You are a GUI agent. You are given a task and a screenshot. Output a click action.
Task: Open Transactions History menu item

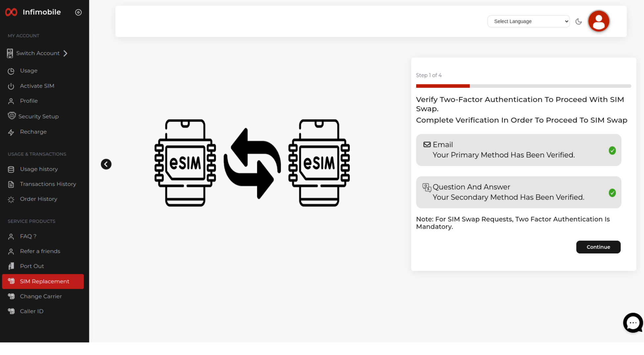pyautogui.click(x=48, y=184)
